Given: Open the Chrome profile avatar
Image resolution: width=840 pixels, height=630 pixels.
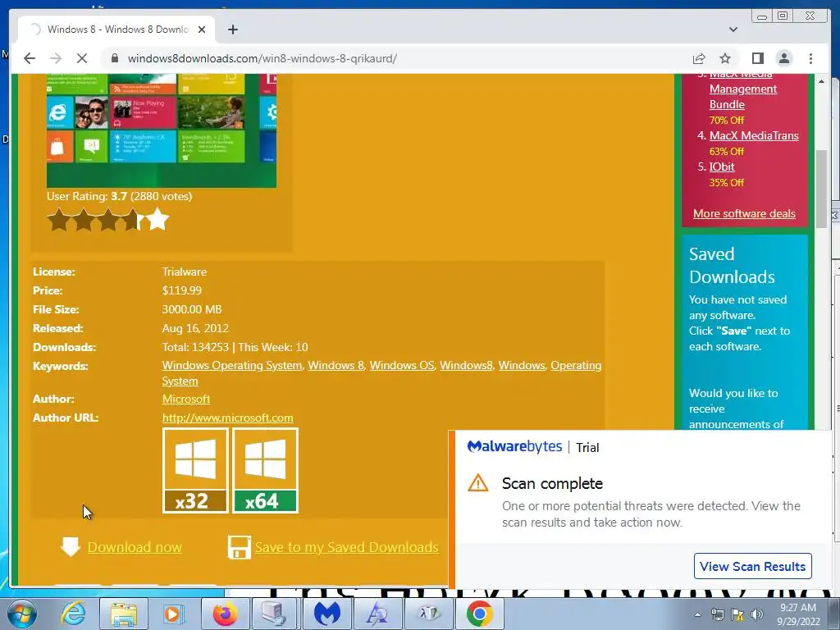Looking at the screenshot, I should click(784, 58).
